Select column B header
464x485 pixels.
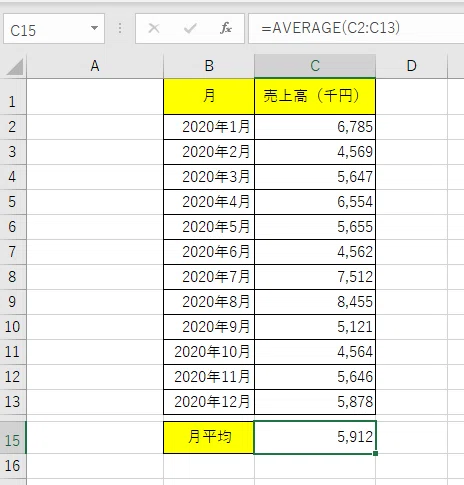click(x=209, y=66)
